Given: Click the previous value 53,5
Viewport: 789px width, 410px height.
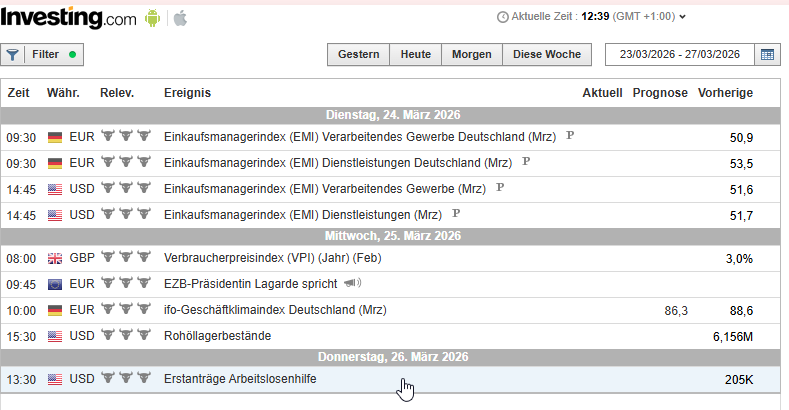Looking at the screenshot, I should pyautogui.click(x=741, y=164).
